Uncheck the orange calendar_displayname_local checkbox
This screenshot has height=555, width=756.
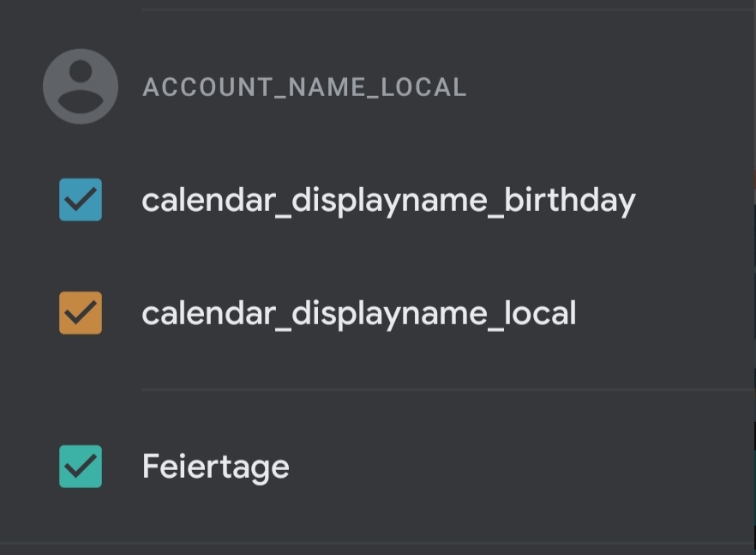pyautogui.click(x=81, y=313)
